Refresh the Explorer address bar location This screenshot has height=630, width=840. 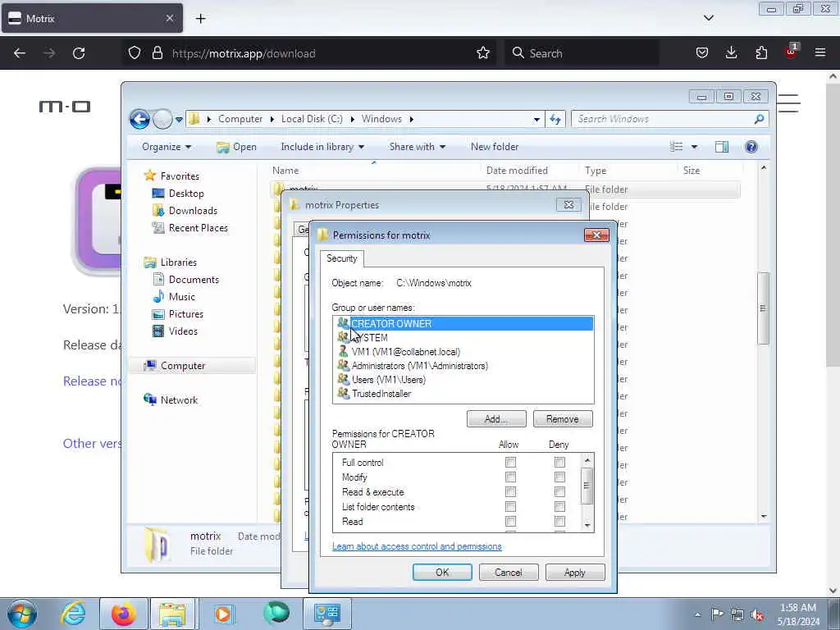[x=555, y=119]
